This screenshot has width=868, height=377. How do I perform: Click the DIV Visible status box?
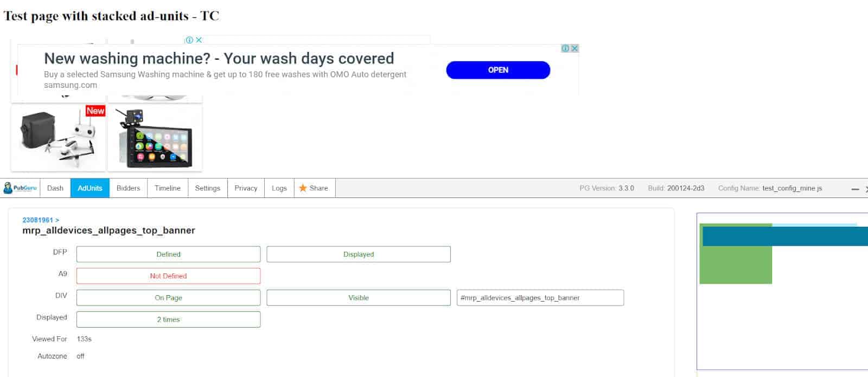pyautogui.click(x=359, y=298)
